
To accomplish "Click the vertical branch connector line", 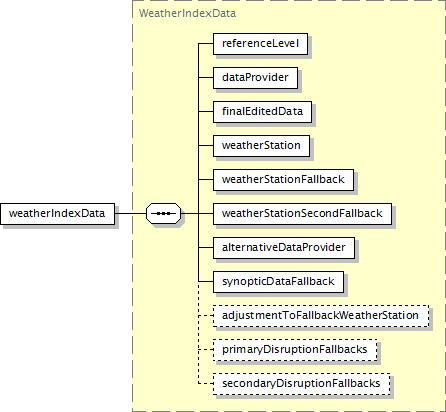I will [x=198, y=162].
